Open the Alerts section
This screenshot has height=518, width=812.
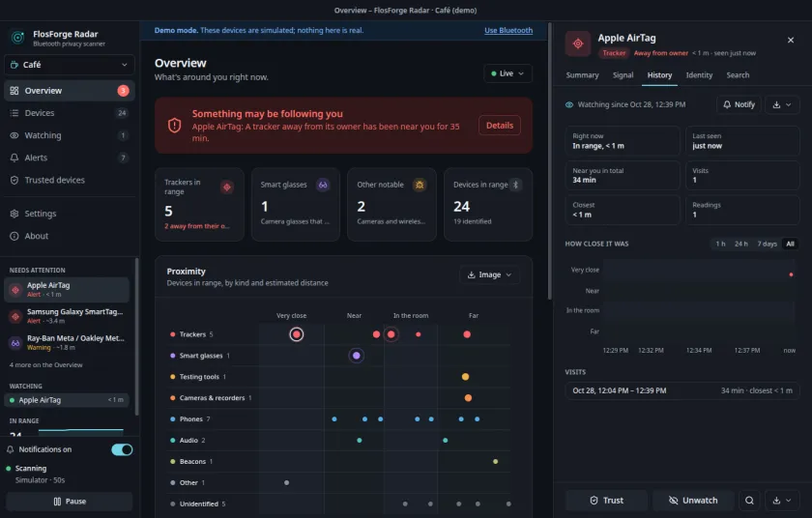(x=69, y=158)
